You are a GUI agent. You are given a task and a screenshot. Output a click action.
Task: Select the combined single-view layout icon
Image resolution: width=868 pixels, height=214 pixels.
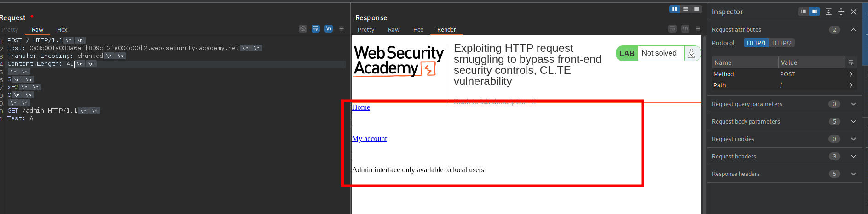(697, 9)
